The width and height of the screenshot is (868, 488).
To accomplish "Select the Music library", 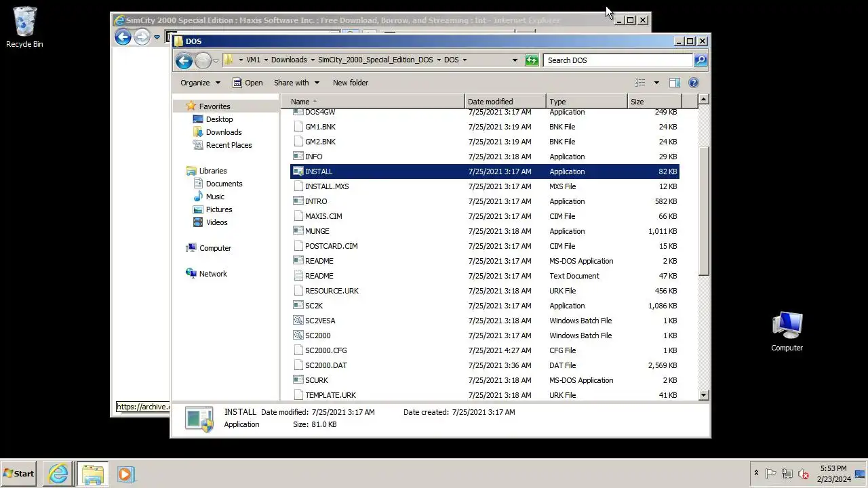I will 215,197.
